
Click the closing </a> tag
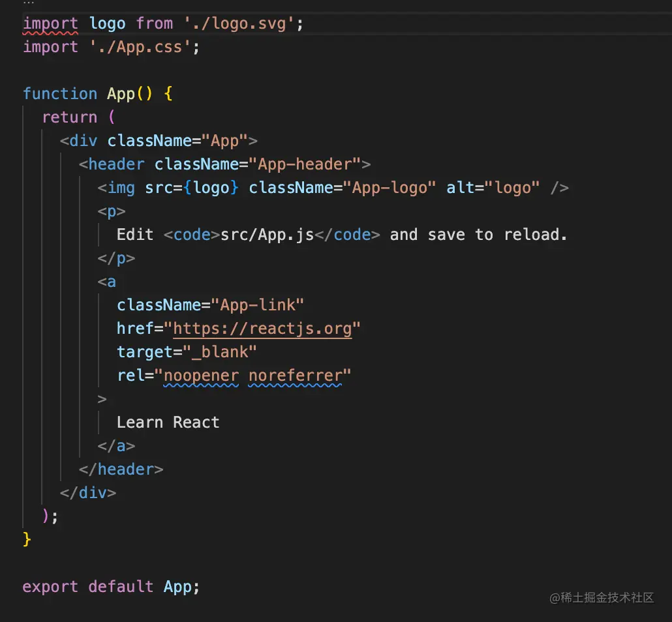116,447
